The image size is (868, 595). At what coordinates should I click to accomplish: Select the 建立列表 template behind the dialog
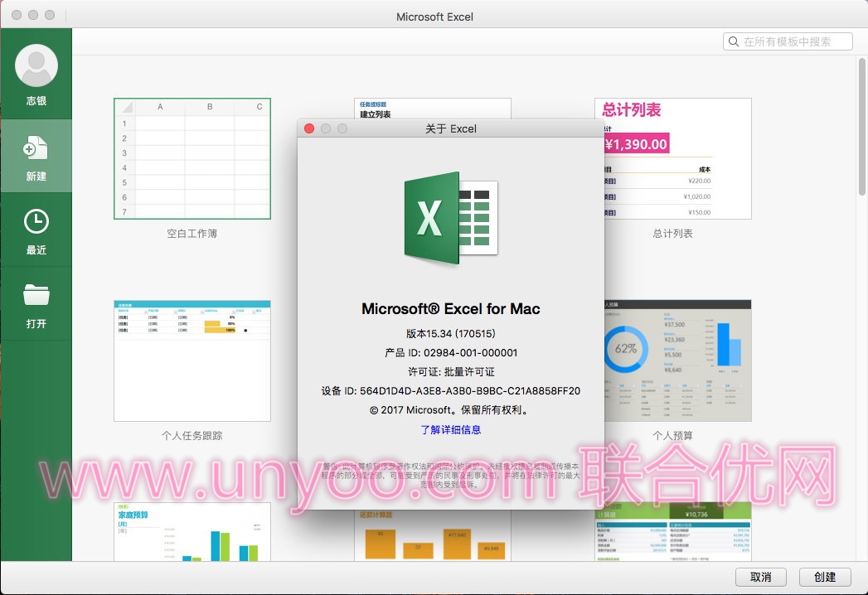click(x=432, y=109)
